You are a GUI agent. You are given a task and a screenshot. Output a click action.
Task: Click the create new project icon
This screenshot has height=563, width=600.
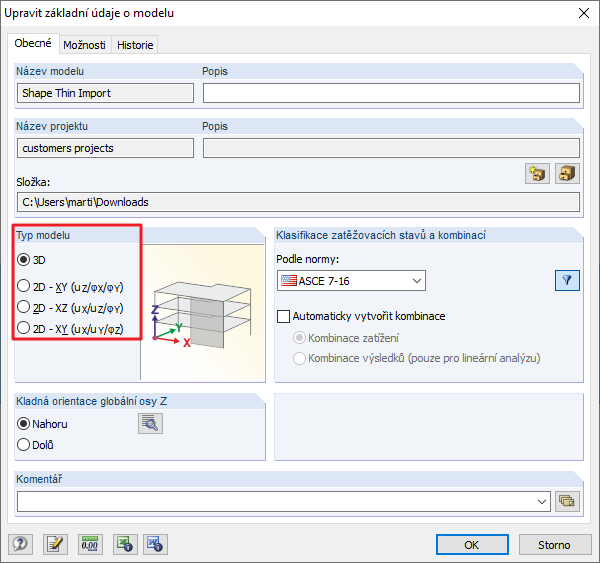(537, 174)
